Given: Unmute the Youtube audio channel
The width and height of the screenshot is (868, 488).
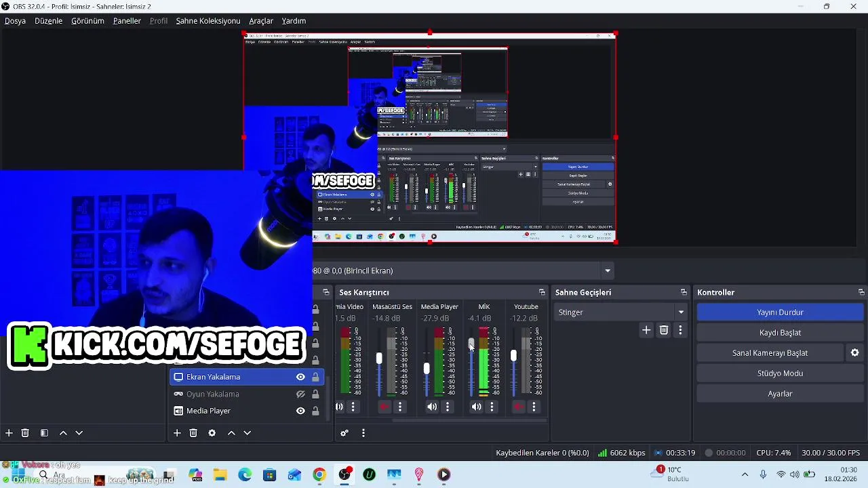Looking at the screenshot, I should pyautogui.click(x=519, y=407).
